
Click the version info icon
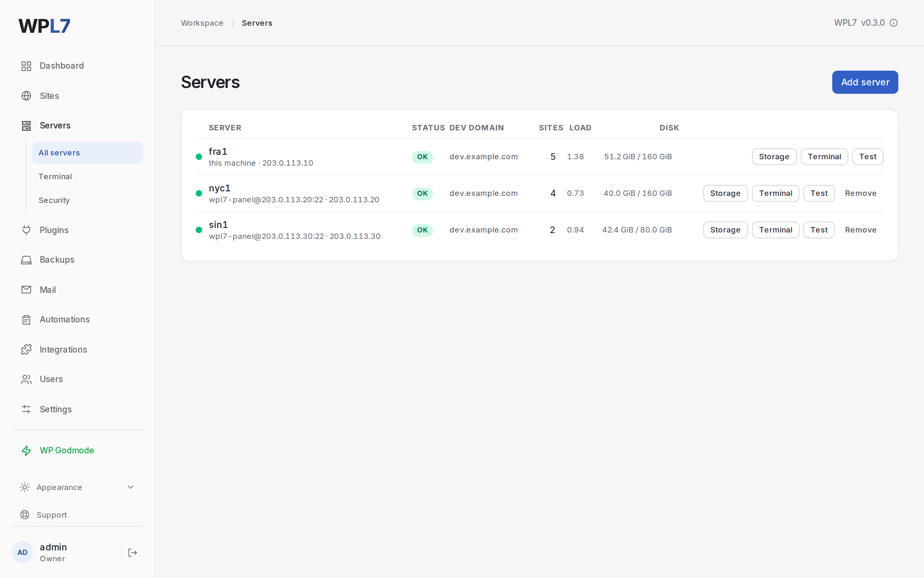894,23
